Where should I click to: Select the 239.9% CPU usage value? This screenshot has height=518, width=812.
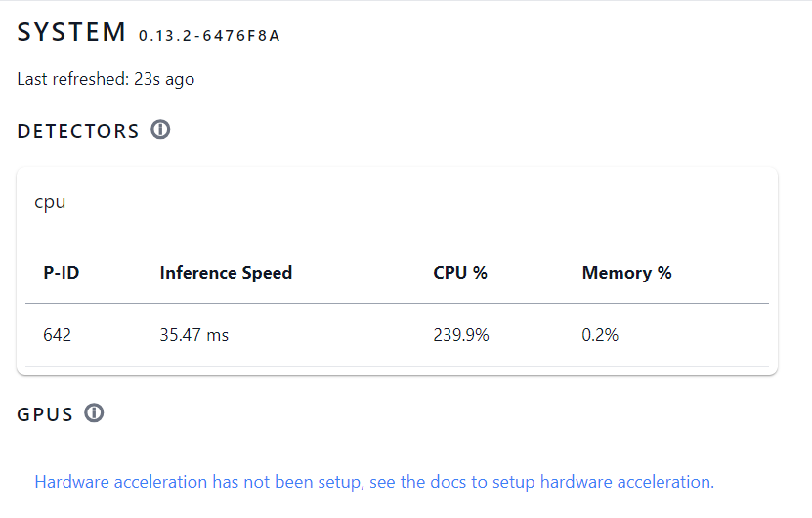461,335
